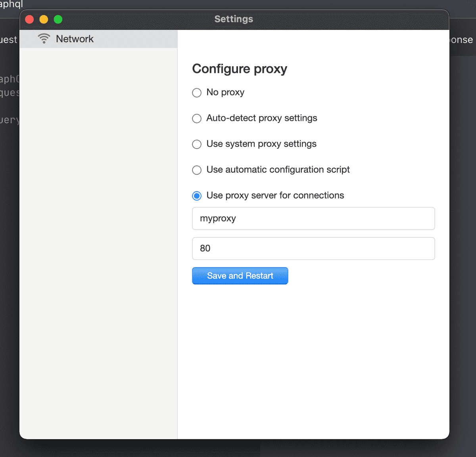Focus the port field containing 80

pos(313,249)
